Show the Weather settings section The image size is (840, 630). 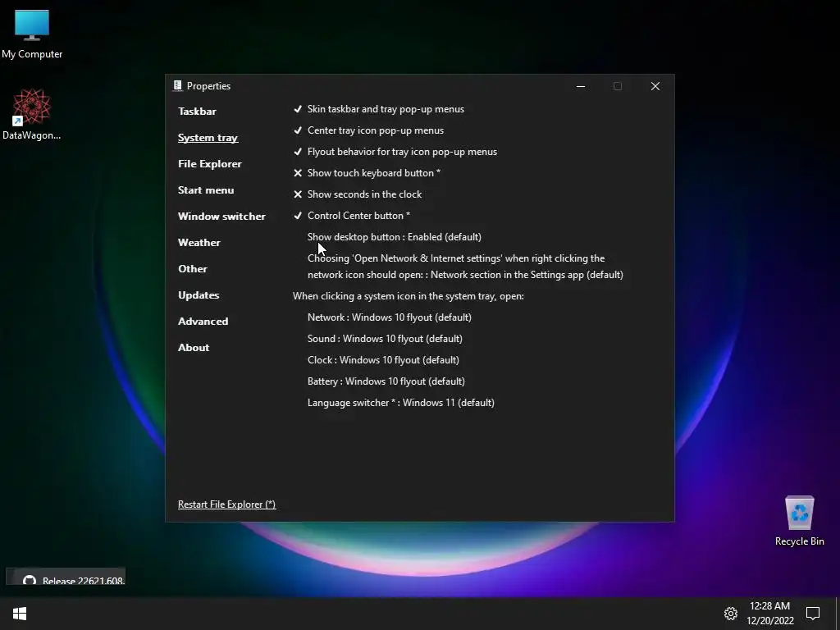click(199, 243)
